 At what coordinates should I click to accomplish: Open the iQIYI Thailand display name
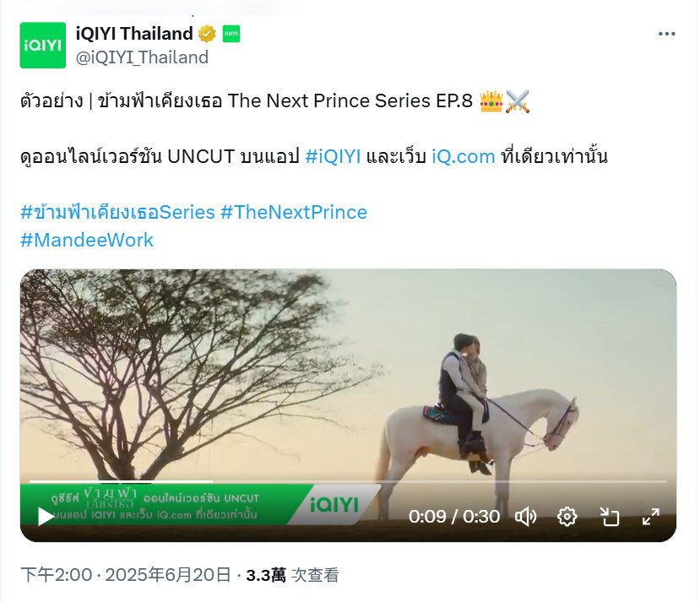[x=134, y=34]
